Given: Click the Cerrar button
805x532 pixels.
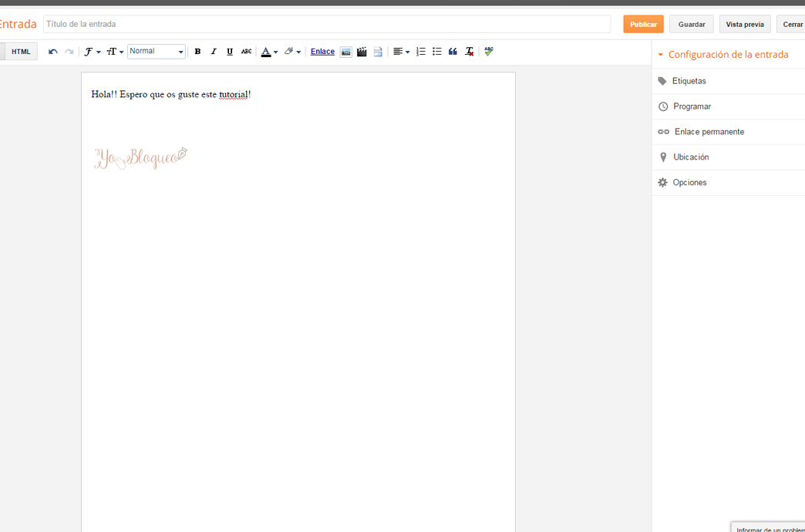Looking at the screenshot, I should [x=791, y=24].
